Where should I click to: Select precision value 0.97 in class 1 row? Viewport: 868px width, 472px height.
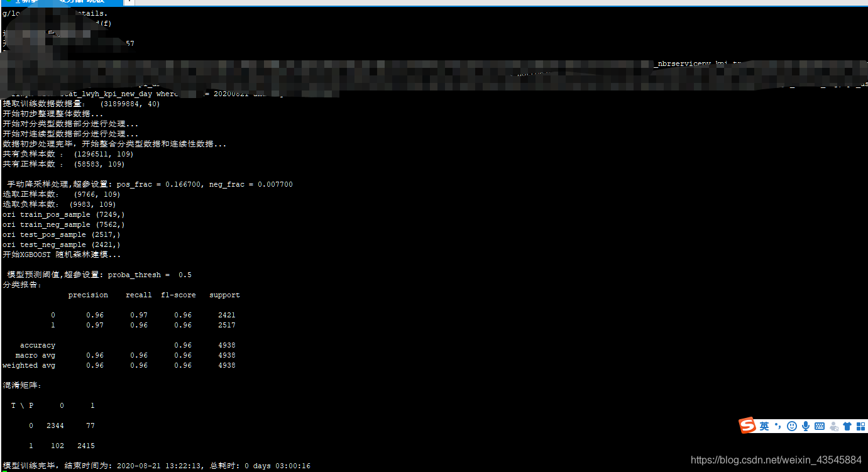pyautogui.click(x=95, y=325)
